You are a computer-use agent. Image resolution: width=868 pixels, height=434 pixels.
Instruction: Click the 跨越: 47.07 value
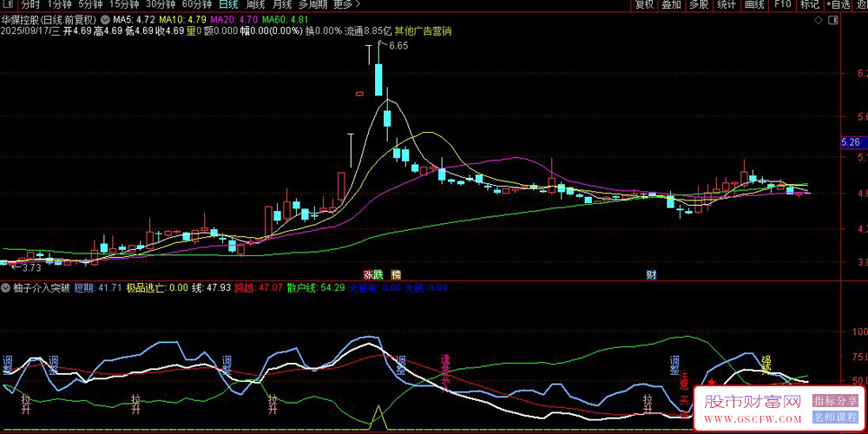tap(259, 288)
